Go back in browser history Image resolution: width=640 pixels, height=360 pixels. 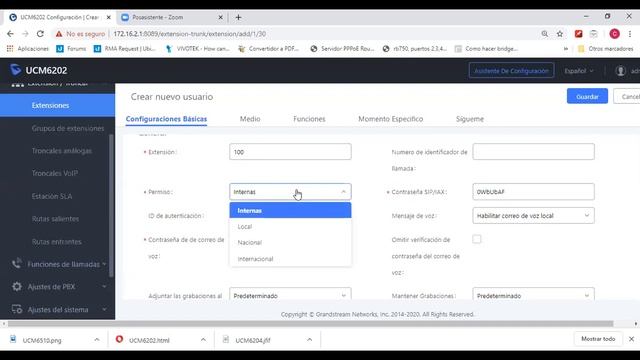[x=10, y=34]
